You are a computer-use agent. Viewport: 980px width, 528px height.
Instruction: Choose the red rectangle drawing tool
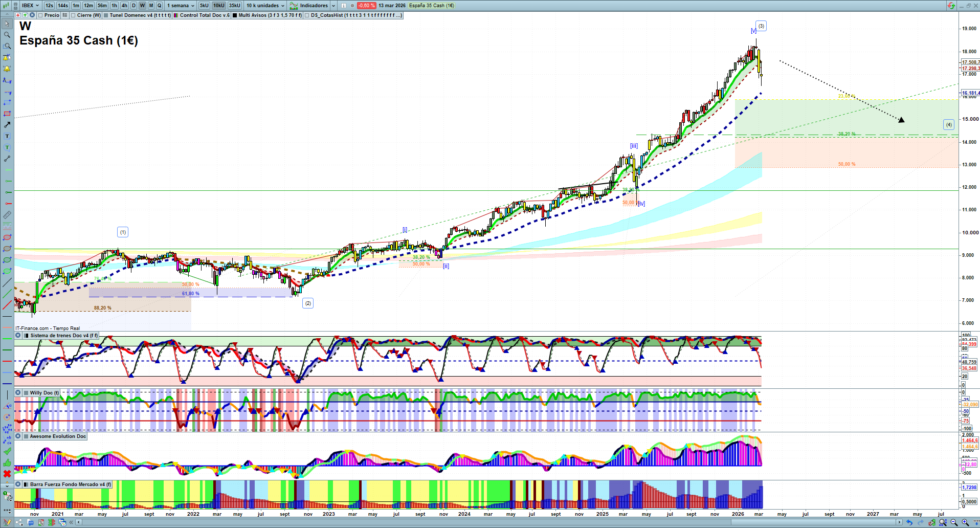tap(7, 114)
